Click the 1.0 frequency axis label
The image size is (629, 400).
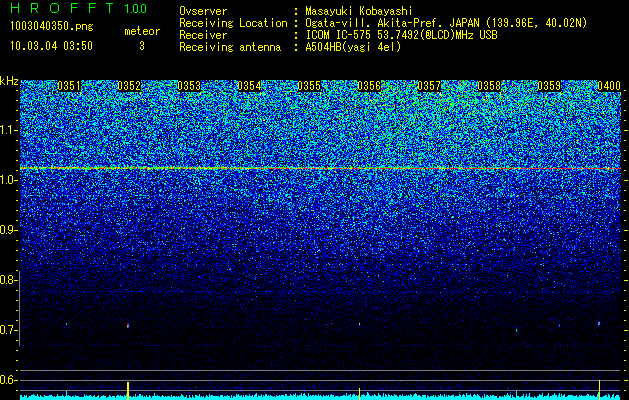tap(8, 180)
